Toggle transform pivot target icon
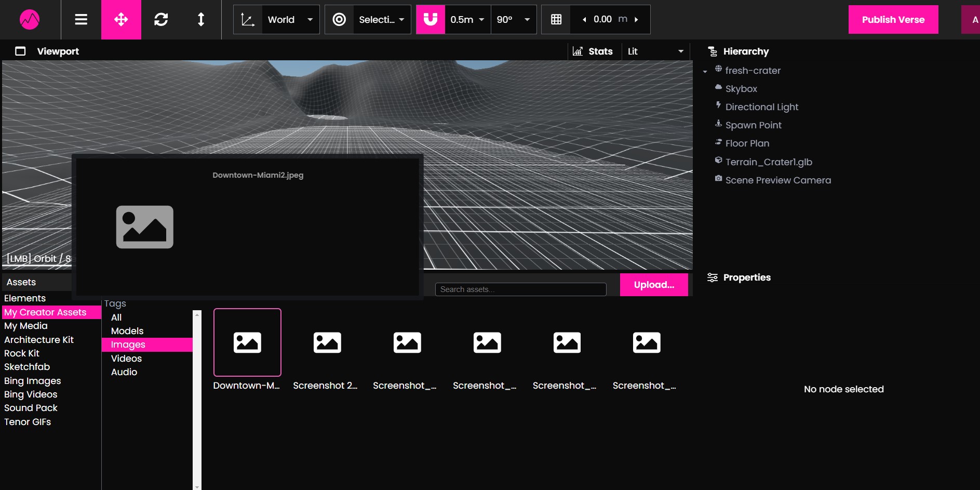 tap(339, 20)
